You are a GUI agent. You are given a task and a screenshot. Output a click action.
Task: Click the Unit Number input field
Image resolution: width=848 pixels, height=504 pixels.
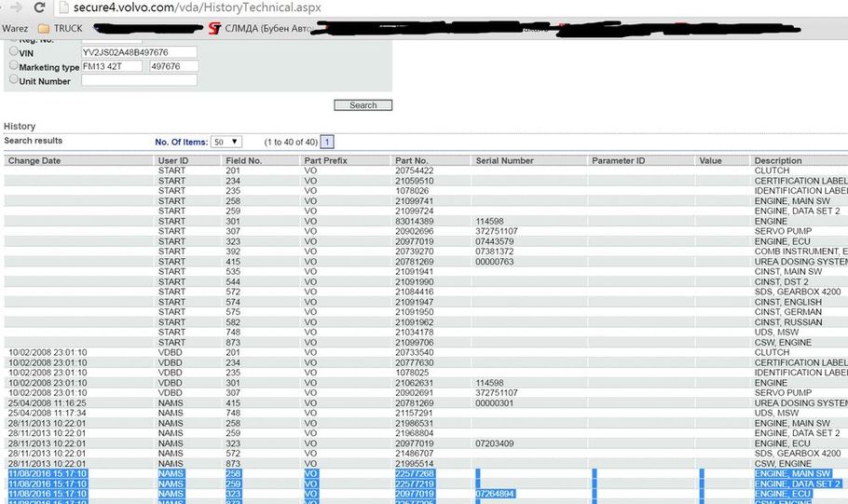(x=139, y=80)
